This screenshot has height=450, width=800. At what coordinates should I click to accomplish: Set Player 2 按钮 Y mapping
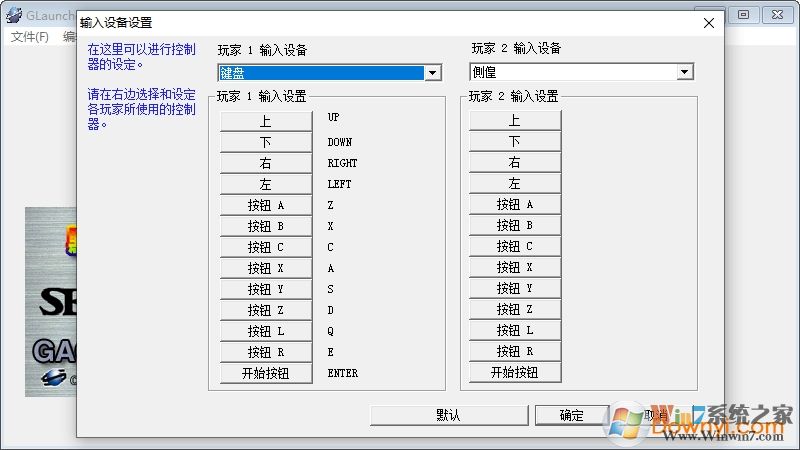515,288
